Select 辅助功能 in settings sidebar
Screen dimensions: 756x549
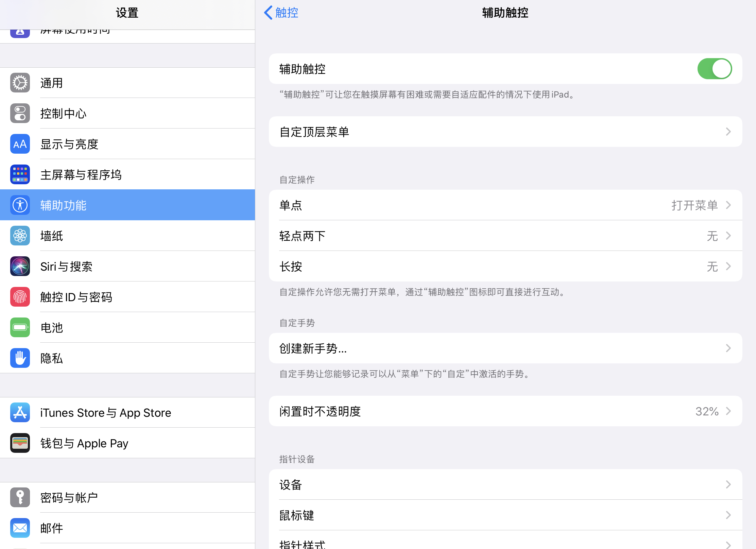pos(127,205)
